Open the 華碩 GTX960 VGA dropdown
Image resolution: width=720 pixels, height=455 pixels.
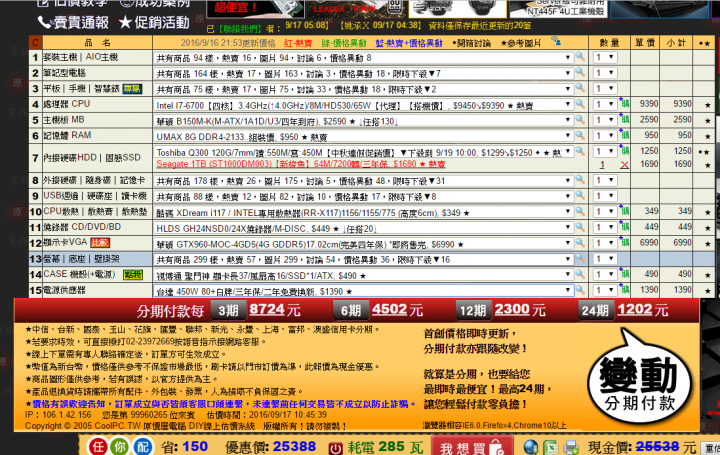click(x=363, y=244)
